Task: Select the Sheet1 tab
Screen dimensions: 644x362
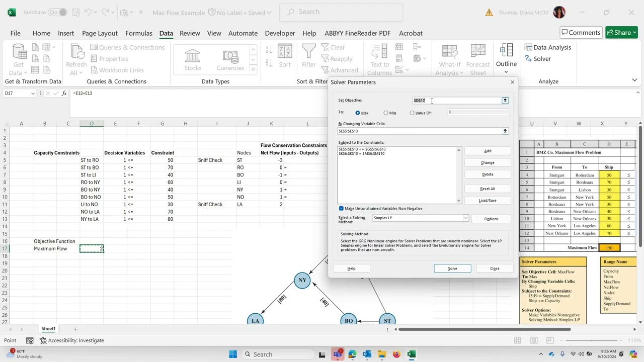Action: [48, 329]
